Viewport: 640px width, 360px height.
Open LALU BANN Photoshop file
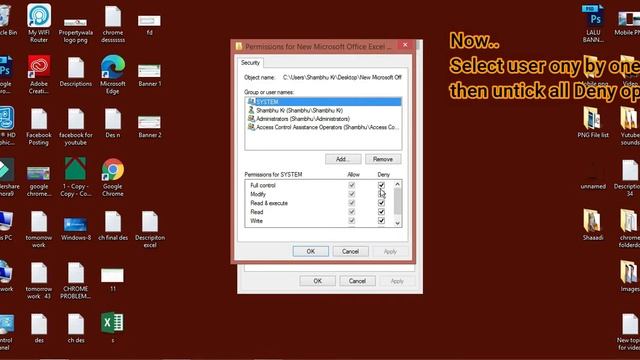[x=593, y=24]
